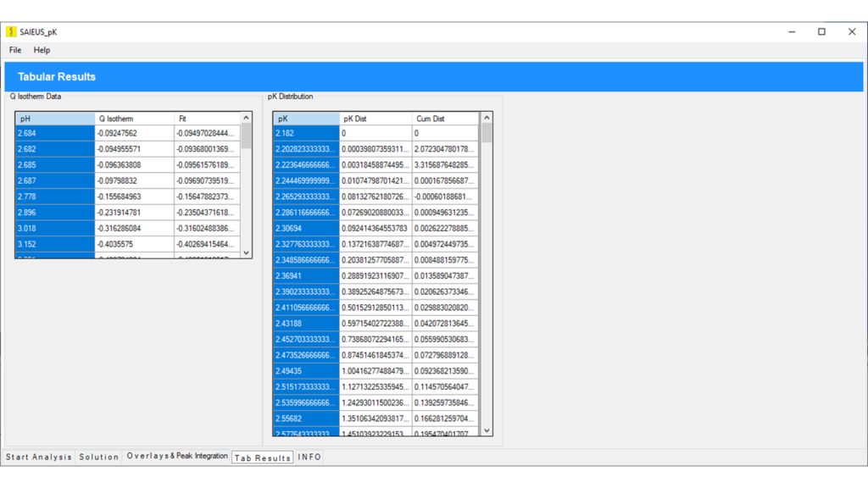Select pH cell 2.778

(55, 197)
